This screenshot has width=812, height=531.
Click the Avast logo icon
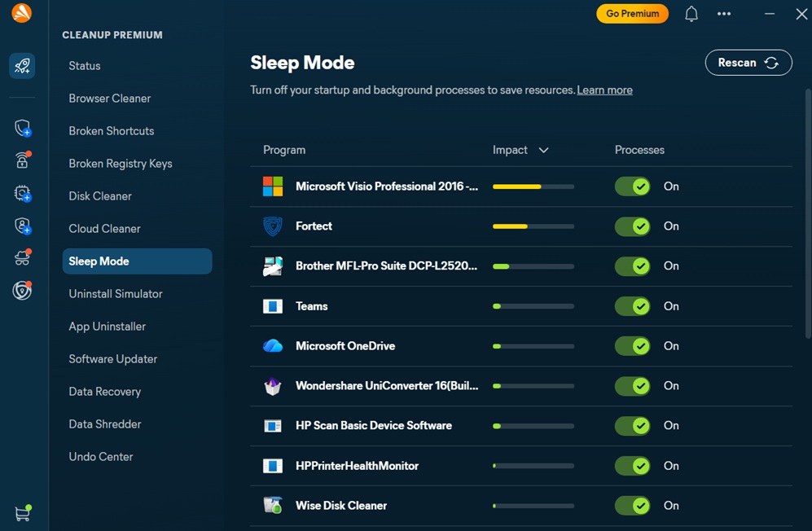point(22,13)
